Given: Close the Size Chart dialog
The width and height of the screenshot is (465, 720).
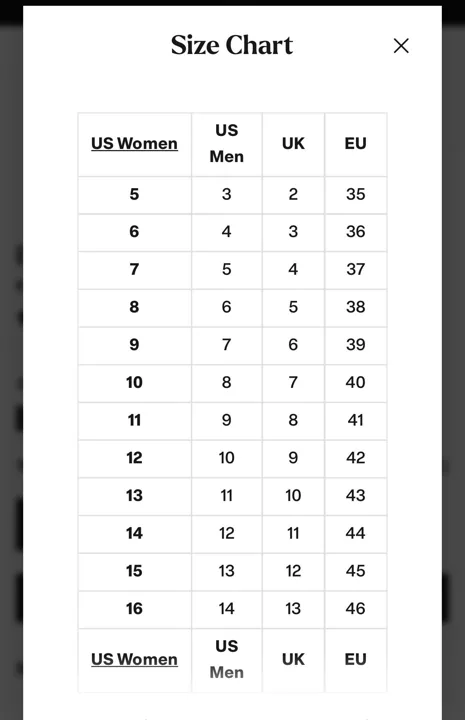Looking at the screenshot, I should pyautogui.click(x=401, y=45).
